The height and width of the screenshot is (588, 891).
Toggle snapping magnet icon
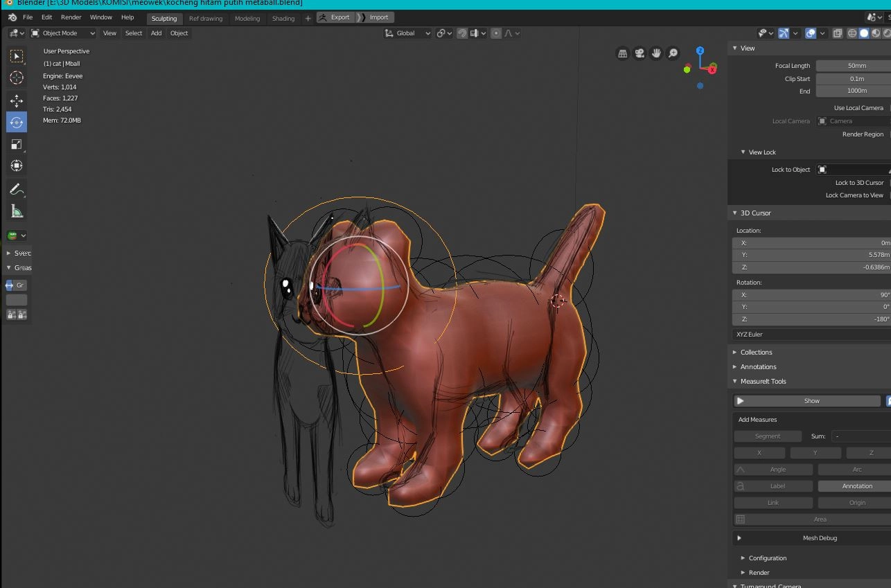(x=462, y=33)
